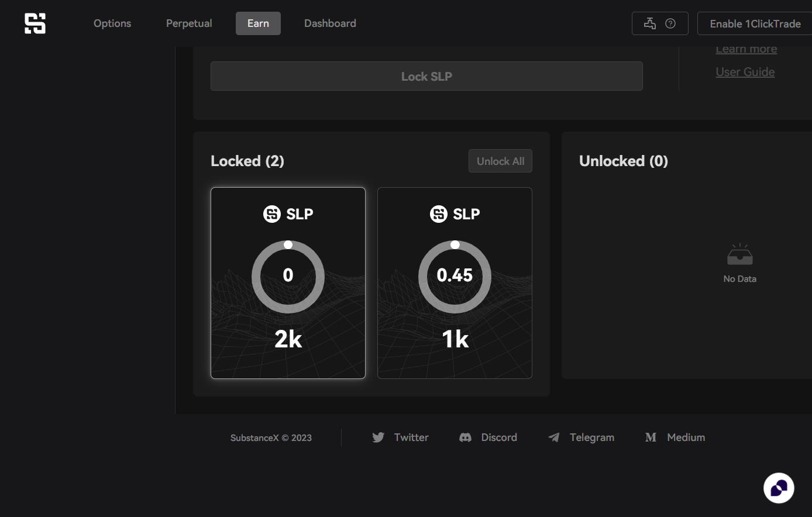Image resolution: width=812 pixels, height=517 pixels.
Task: Click Enable 1ClickTrade button
Action: tap(755, 23)
